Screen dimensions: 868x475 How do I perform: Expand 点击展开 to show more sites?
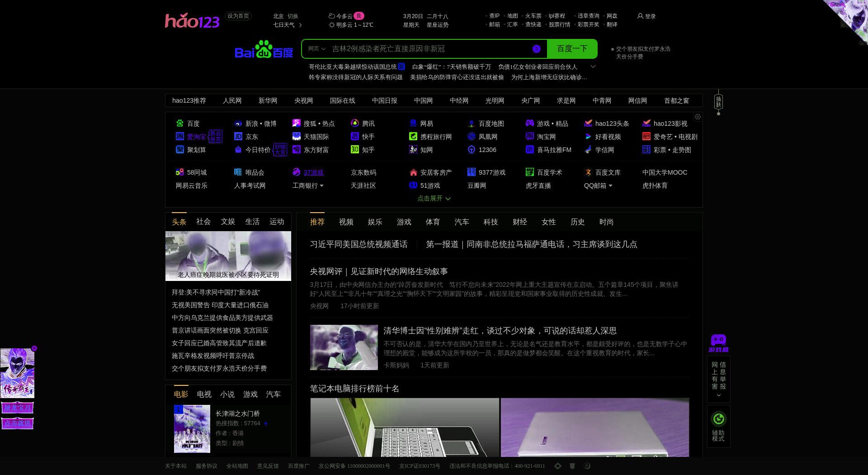(434, 198)
